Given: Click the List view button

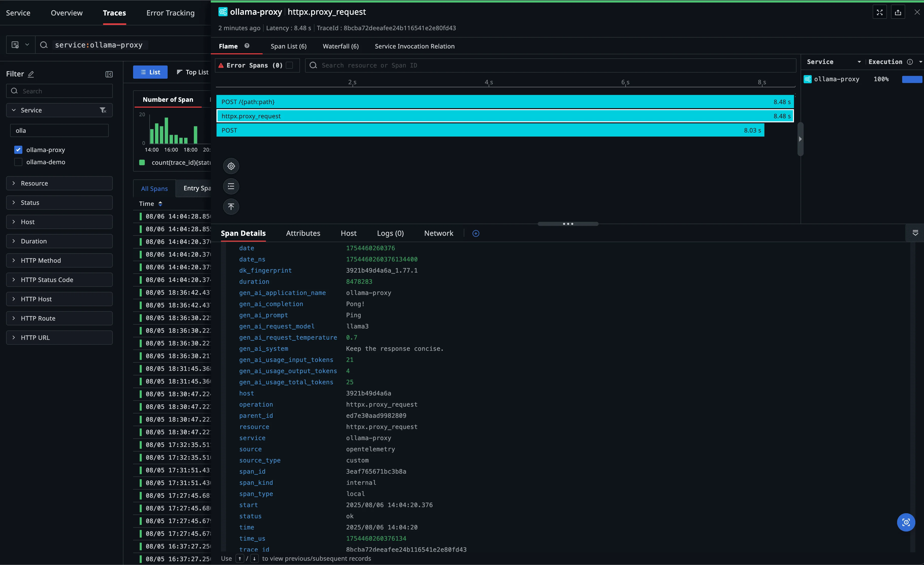Looking at the screenshot, I should (150, 72).
